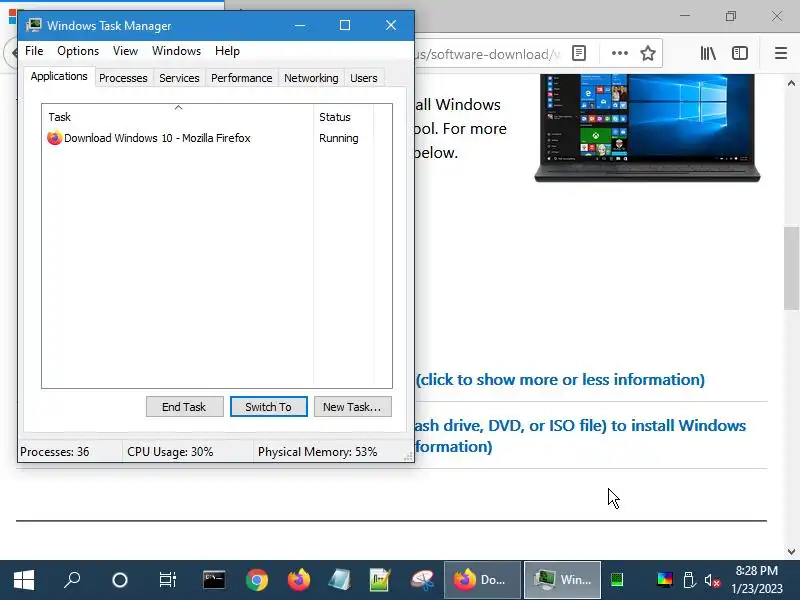The height and width of the screenshot is (600, 800).
Task: Open the Help menu
Action: [x=227, y=51]
